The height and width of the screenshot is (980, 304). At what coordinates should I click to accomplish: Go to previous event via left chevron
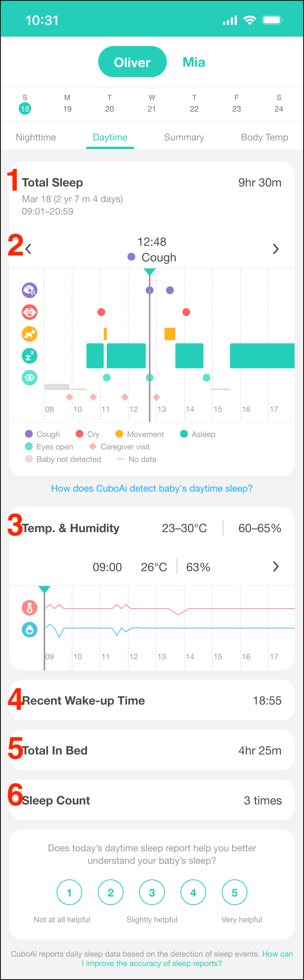coord(28,249)
